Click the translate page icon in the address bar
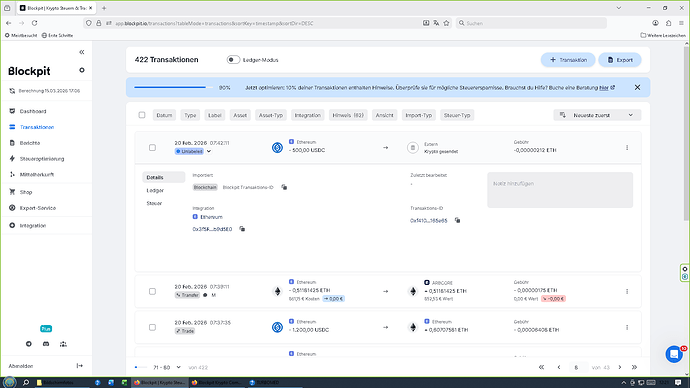690x388 pixels. point(436,23)
